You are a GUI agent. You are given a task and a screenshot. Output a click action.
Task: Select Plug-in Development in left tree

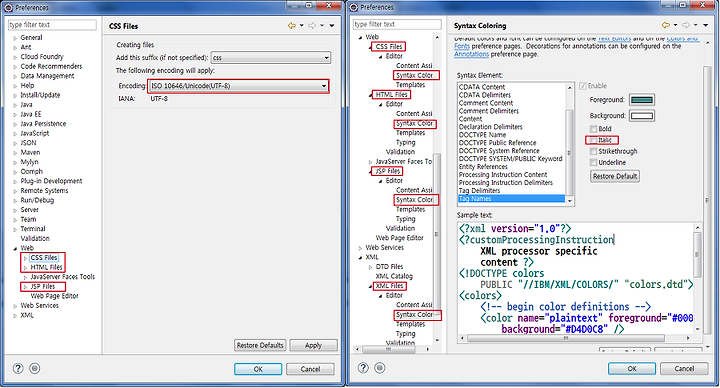coord(51,181)
